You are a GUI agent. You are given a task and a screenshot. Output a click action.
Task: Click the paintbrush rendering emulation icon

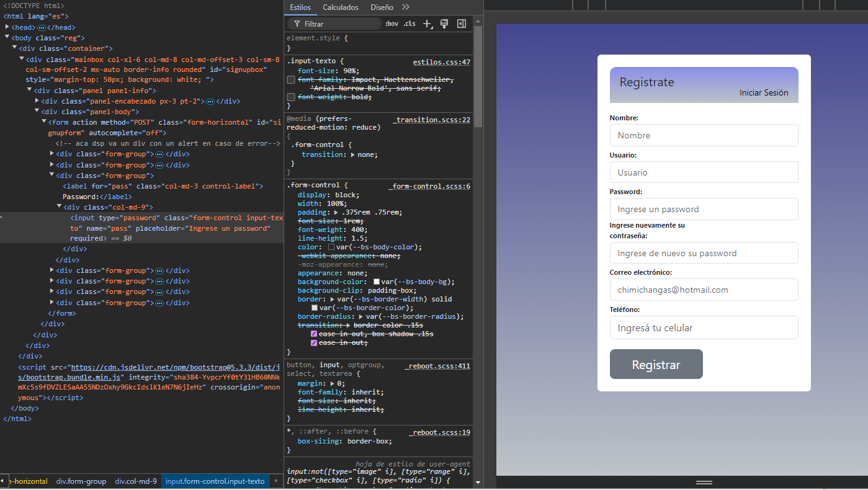pyautogui.click(x=444, y=24)
